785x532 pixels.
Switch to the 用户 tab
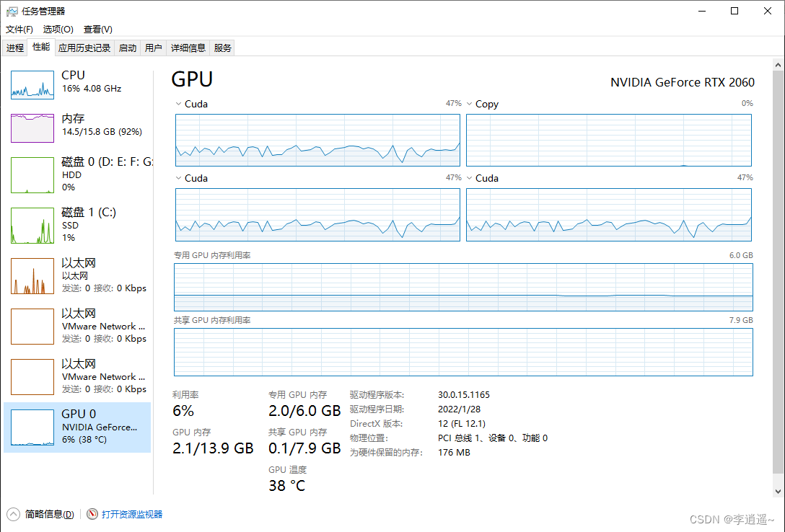153,48
